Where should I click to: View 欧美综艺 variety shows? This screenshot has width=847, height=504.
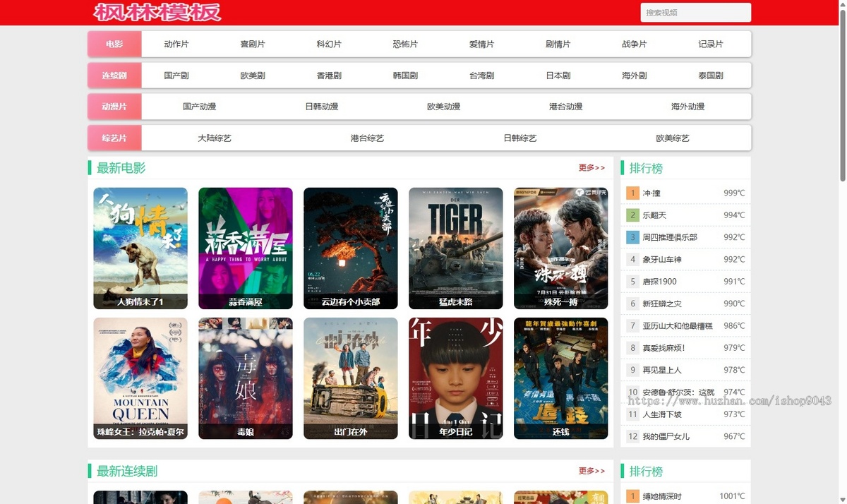(x=673, y=138)
